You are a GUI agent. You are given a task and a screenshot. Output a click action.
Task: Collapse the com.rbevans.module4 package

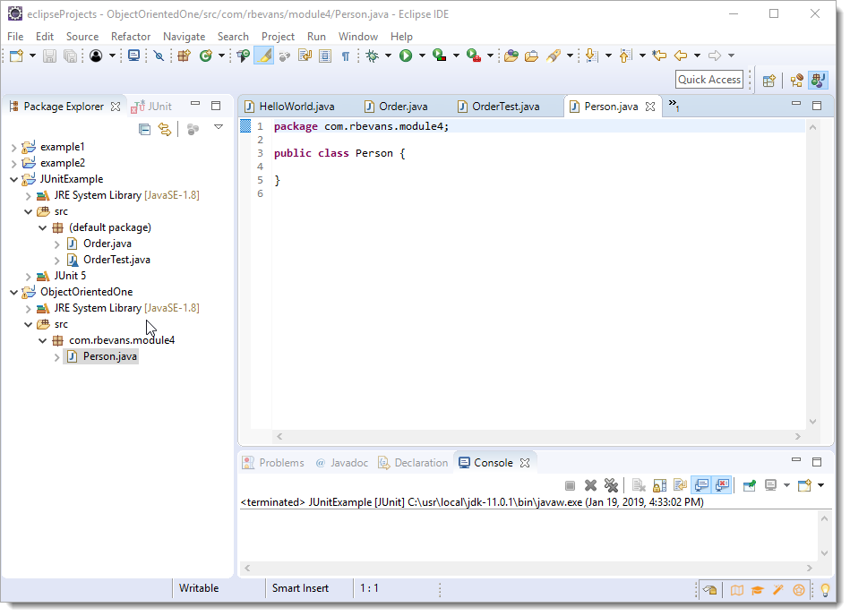pos(42,341)
